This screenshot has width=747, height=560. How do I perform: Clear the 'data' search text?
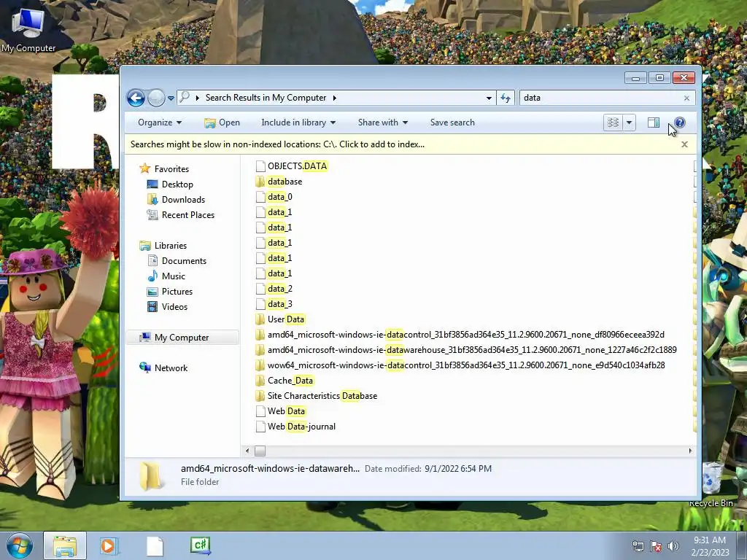click(686, 98)
